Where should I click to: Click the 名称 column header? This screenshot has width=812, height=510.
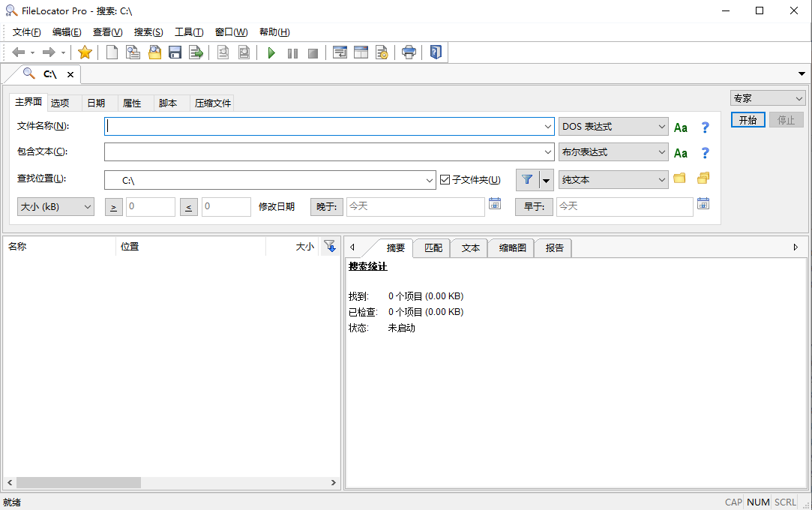(x=59, y=247)
